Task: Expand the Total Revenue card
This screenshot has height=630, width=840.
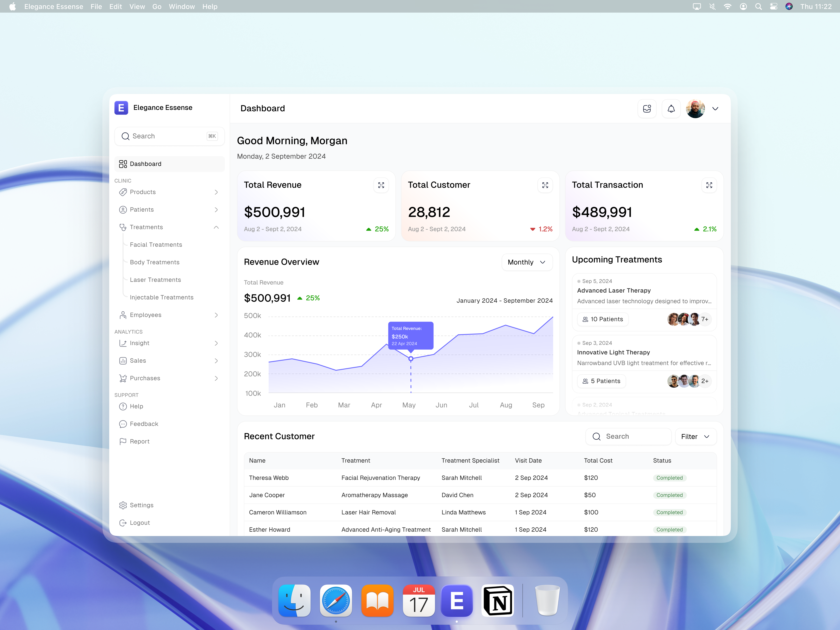Action: coord(381,185)
